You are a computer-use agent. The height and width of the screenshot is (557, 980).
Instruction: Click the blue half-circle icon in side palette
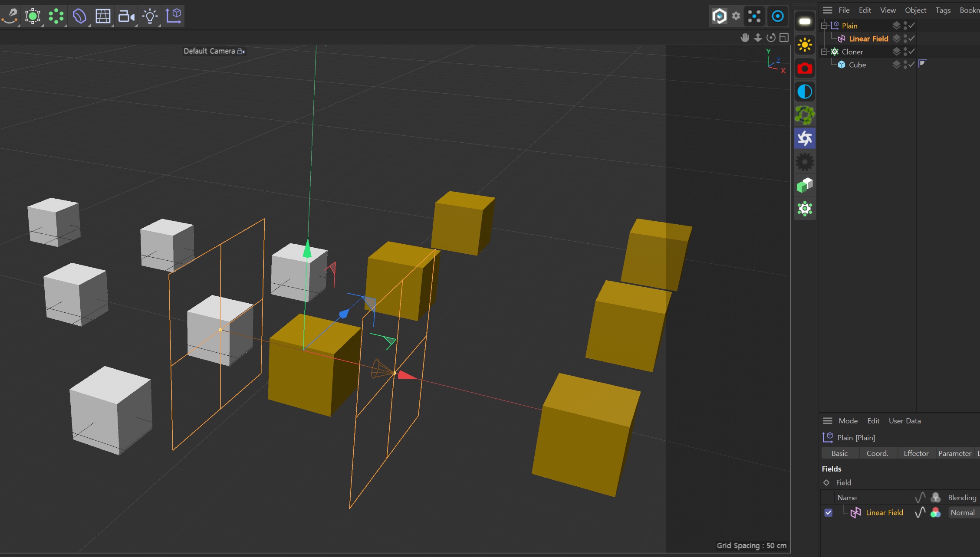point(805,92)
